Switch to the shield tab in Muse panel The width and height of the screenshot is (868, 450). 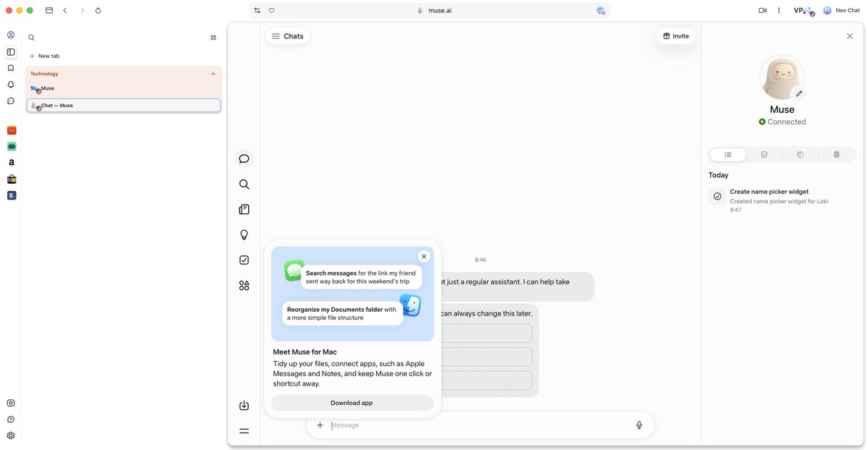point(764,155)
